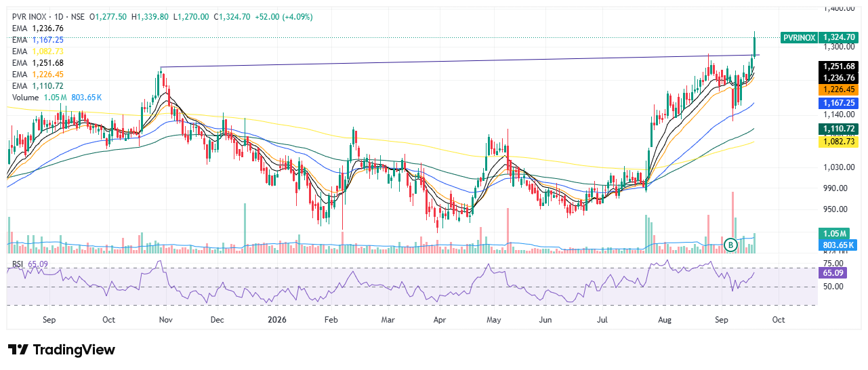Click the Dec label on time axis
Image resolution: width=868 pixels, height=370 pixels.
(x=218, y=318)
